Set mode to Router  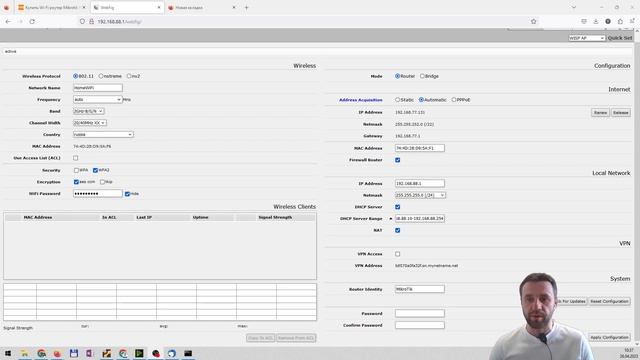tap(398, 76)
